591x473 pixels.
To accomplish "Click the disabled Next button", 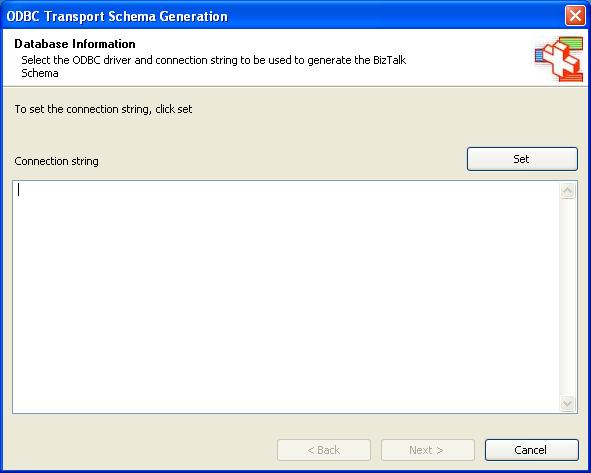I will [427, 450].
